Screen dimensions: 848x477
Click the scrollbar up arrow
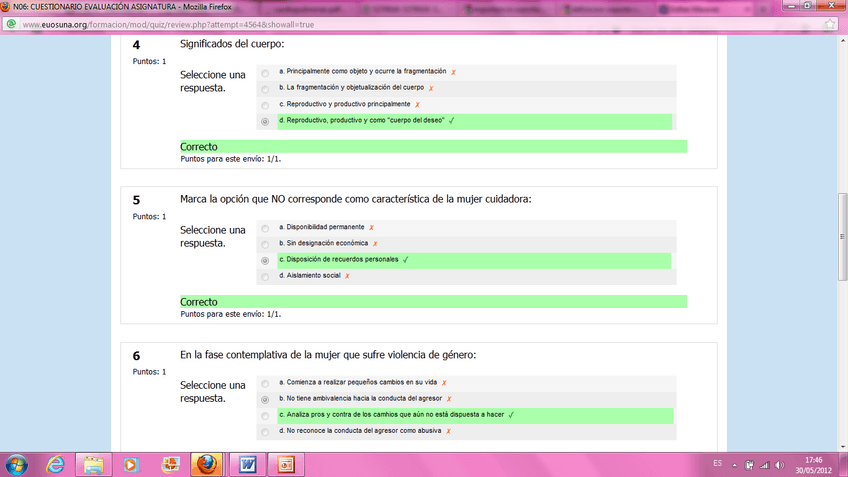point(841,40)
